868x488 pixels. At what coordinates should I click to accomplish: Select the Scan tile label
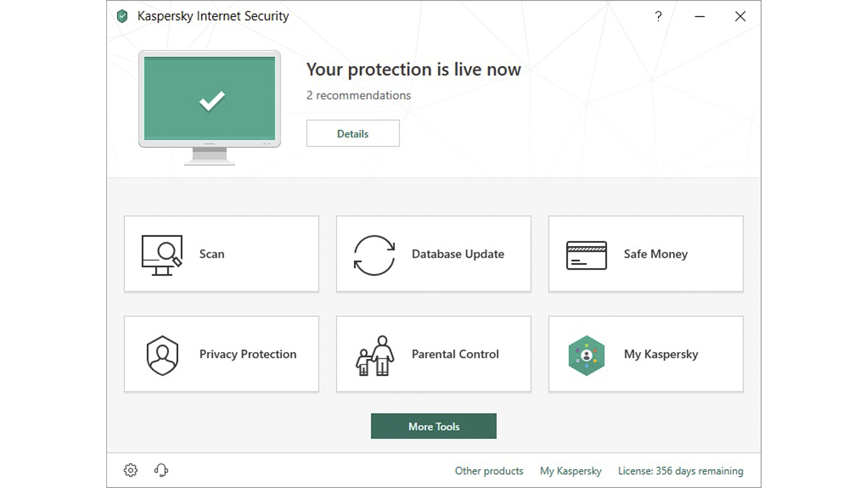click(212, 254)
